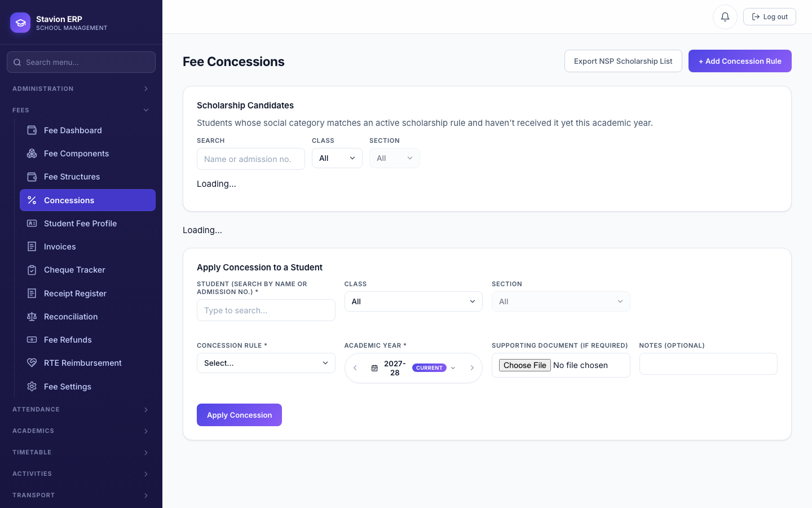
Task: Select the Cheque Tracker clipboard icon
Action: pyautogui.click(x=32, y=270)
